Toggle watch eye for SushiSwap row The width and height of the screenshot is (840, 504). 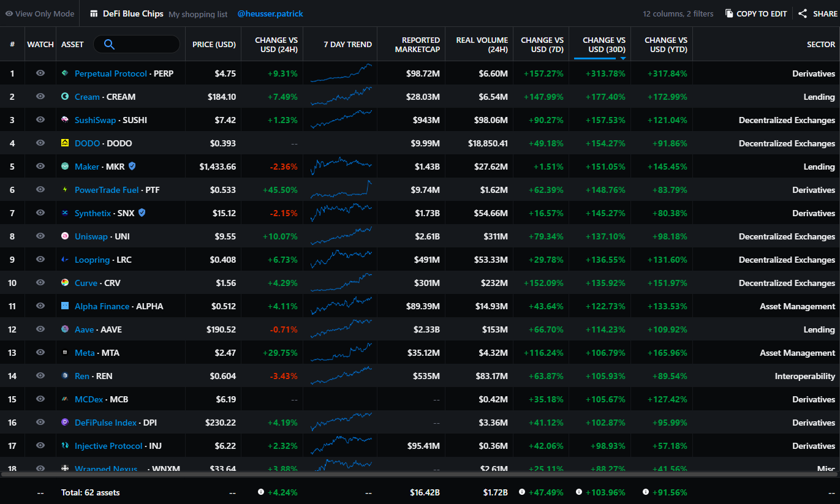pos(40,120)
